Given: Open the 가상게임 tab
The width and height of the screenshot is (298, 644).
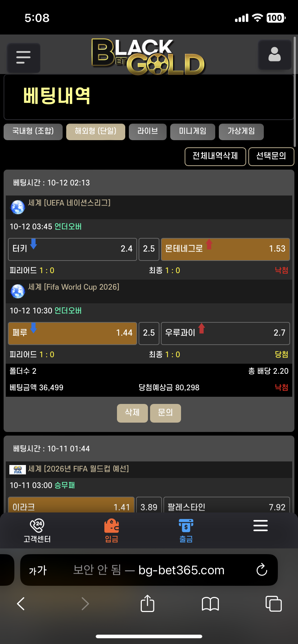Looking at the screenshot, I should (241, 132).
